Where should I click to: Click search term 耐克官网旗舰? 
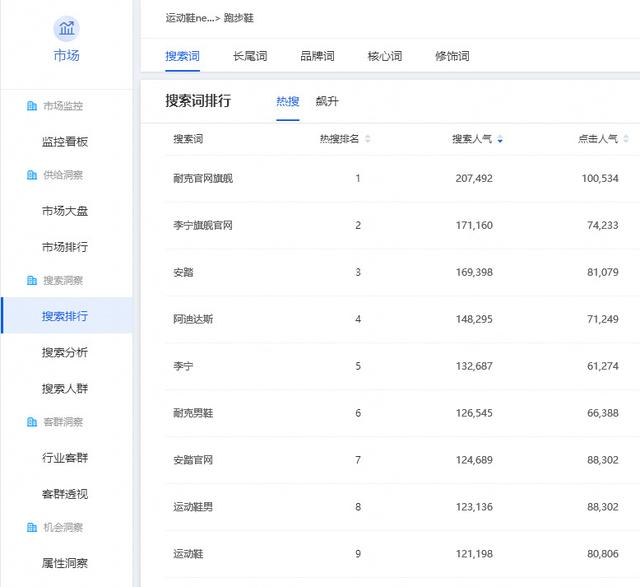coord(203,178)
